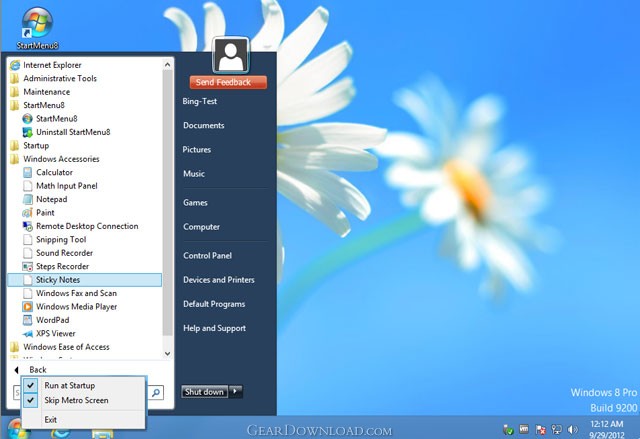Click the Administrative Tools folder icon
640x439 pixels.
[x=15, y=78]
